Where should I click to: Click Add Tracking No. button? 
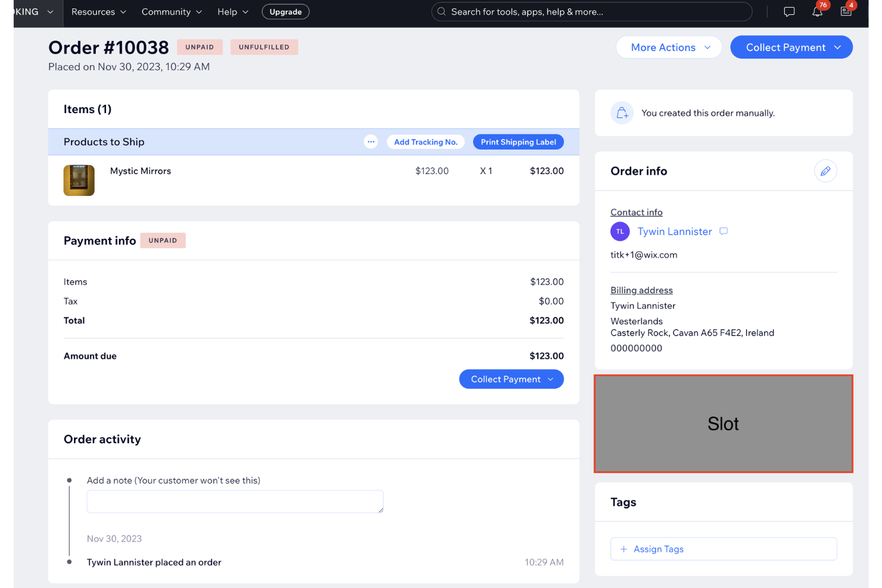click(426, 142)
